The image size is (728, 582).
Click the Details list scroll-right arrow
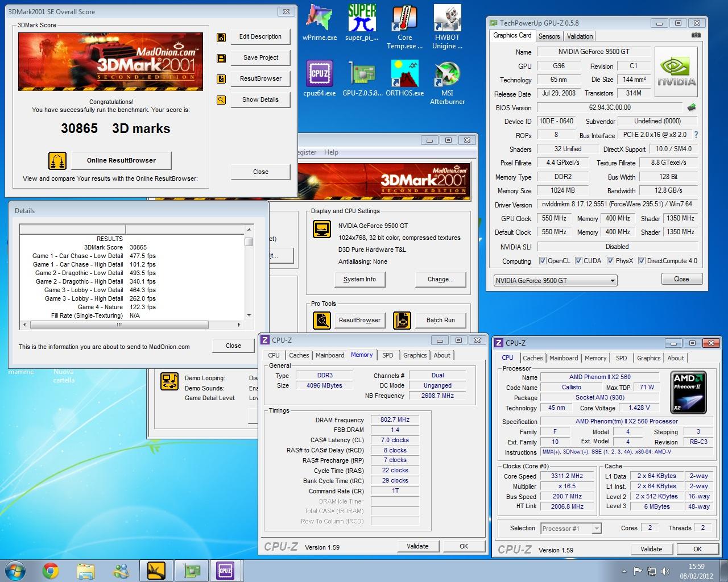pos(239,325)
